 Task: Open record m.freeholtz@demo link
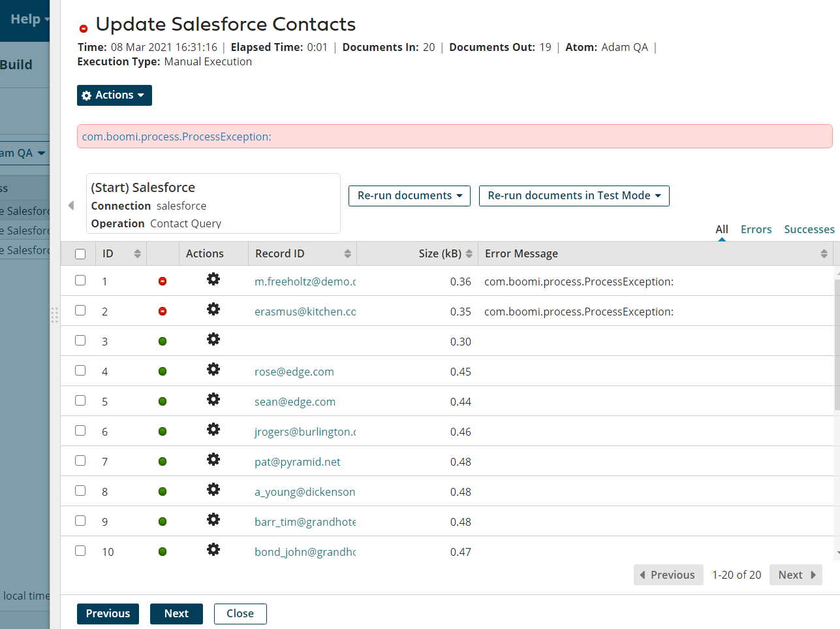305,282
